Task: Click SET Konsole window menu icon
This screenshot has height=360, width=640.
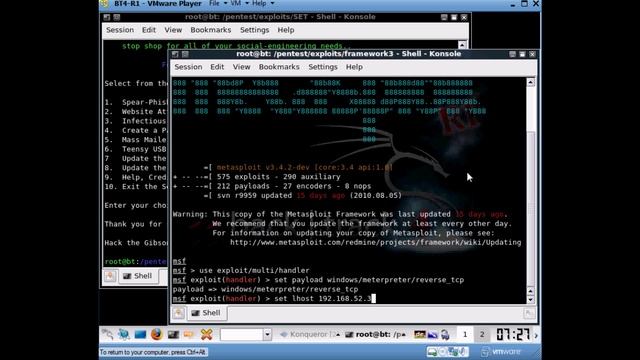Action: (107, 18)
